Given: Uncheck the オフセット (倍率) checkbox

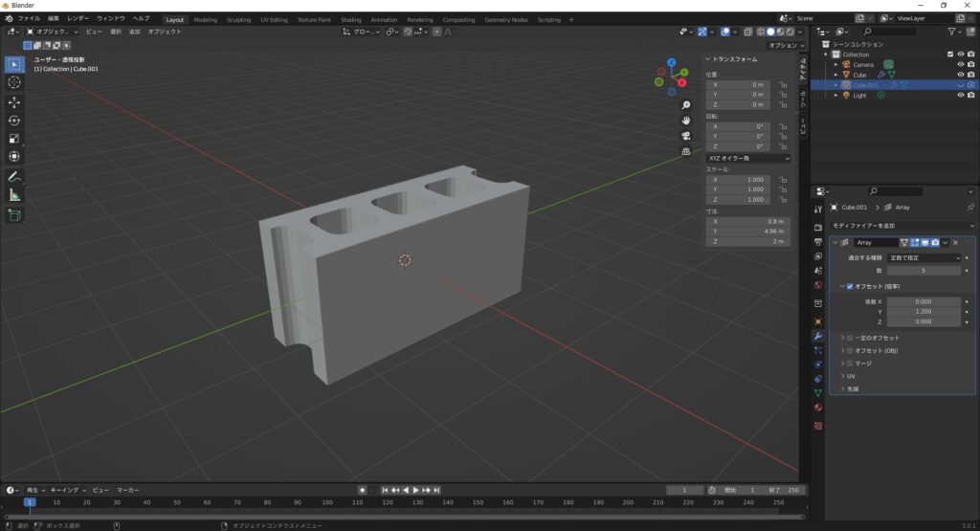Looking at the screenshot, I should (849, 286).
